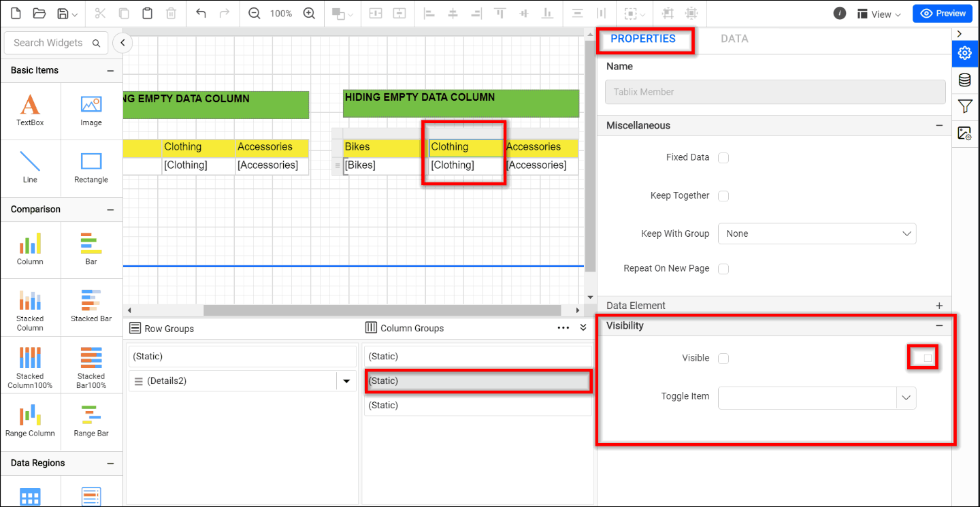The image size is (980, 507).
Task: Check the Keep Together option
Action: coord(723,195)
